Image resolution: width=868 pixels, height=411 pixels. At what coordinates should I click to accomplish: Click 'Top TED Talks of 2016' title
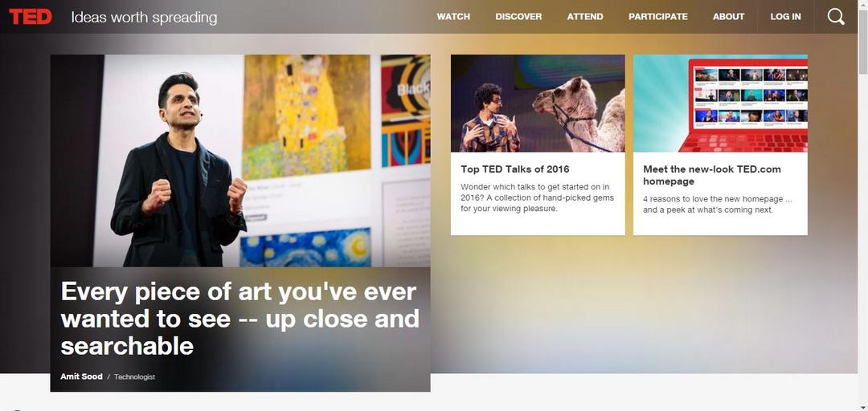(515, 169)
